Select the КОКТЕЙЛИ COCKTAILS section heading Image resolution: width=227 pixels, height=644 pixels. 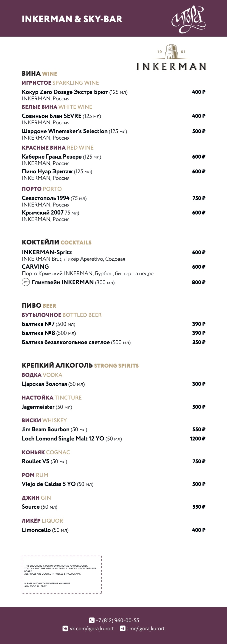[56, 242]
